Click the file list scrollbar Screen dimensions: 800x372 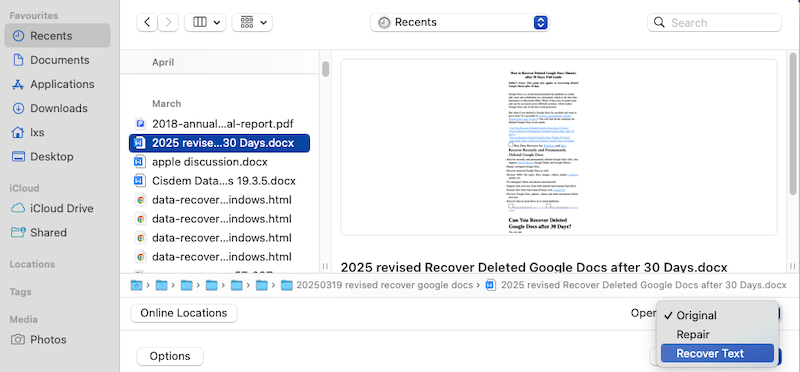326,69
